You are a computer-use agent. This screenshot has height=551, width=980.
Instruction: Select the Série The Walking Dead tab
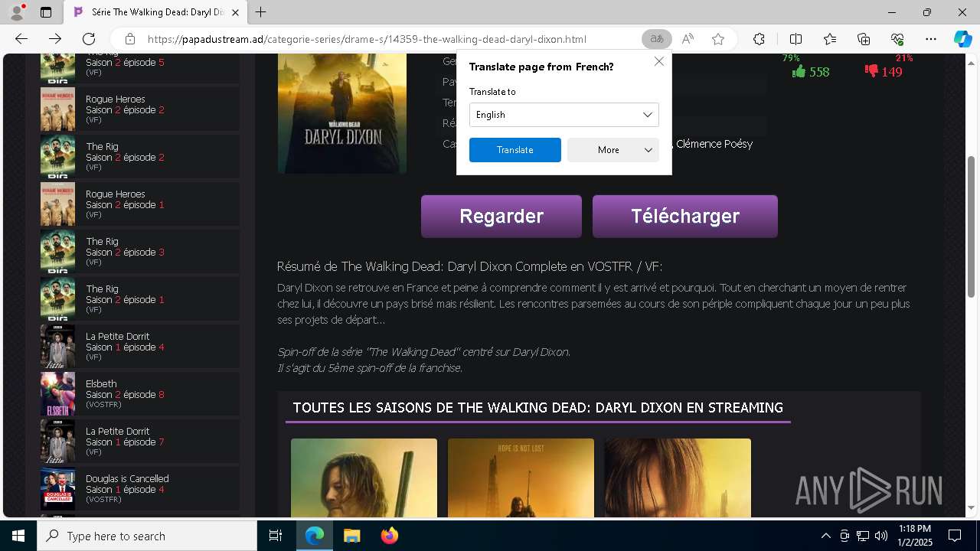(155, 12)
